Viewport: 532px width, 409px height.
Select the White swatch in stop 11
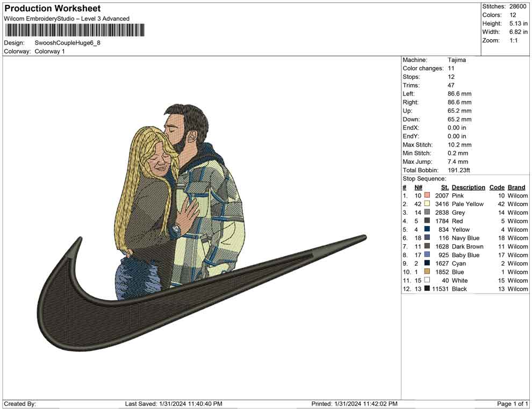click(427, 280)
